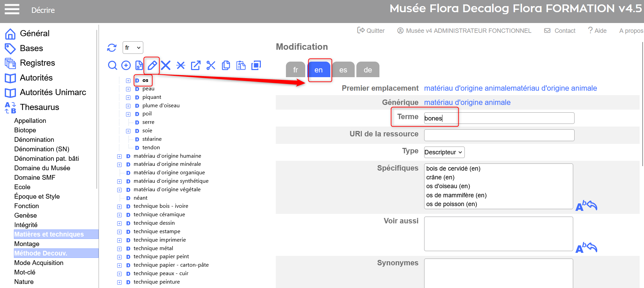Click the URI de la ressource field
The height and width of the screenshot is (288, 644).
[x=499, y=135]
